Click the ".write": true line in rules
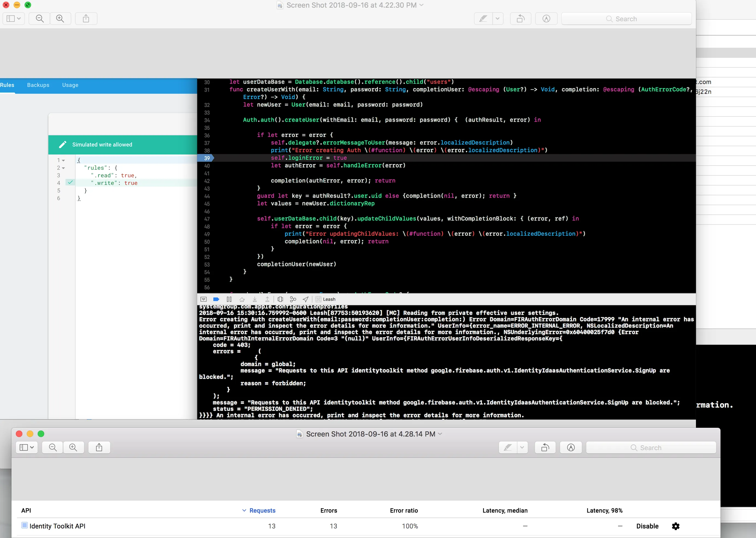The height and width of the screenshot is (538, 756). tap(114, 183)
